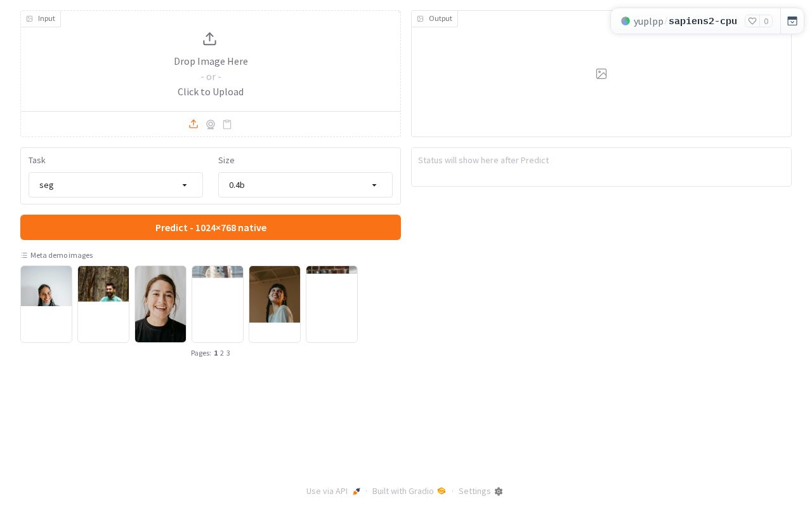Pick demo image of woman in black shirt
Viewport: 812px width, 508px height.
[x=160, y=304]
